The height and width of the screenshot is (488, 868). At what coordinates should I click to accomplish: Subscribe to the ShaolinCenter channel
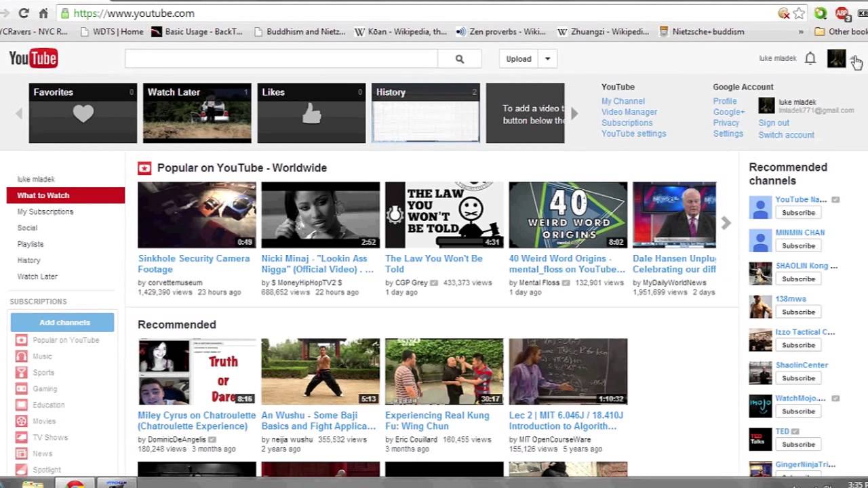click(x=798, y=378)
